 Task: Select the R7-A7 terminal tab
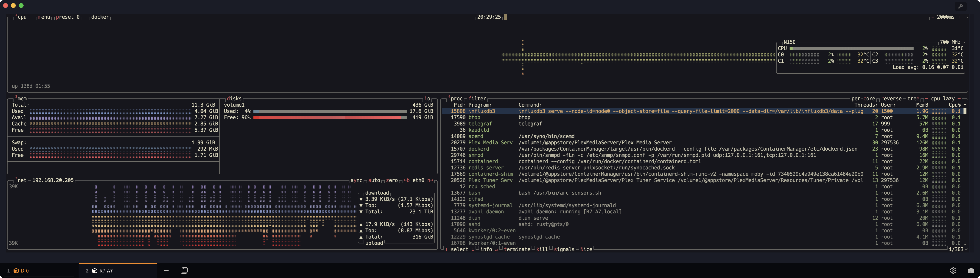(x=106, y=271)
